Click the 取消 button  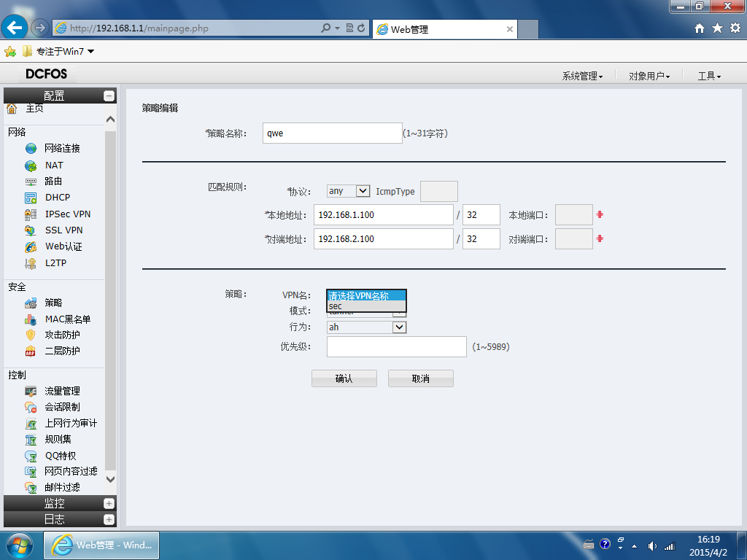pos(421,378)
